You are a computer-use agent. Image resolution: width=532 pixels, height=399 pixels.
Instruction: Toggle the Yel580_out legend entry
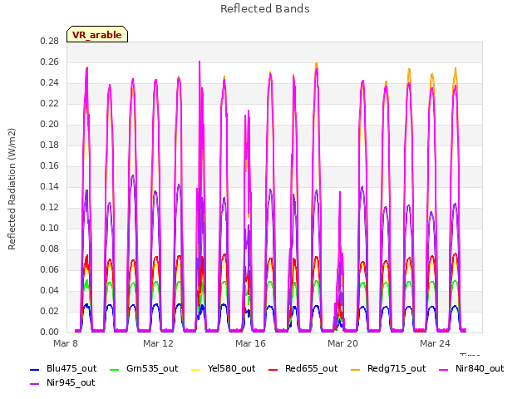(x=224, y=368)
